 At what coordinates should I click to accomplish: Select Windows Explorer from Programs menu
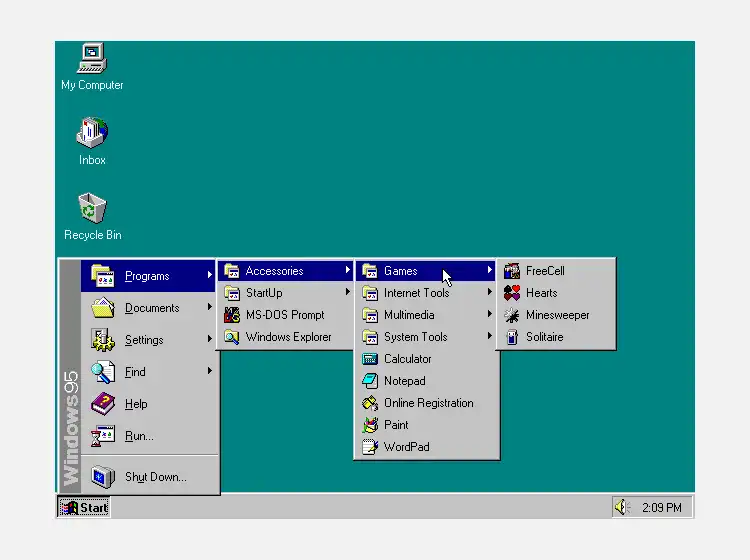[x=287, y=337]
